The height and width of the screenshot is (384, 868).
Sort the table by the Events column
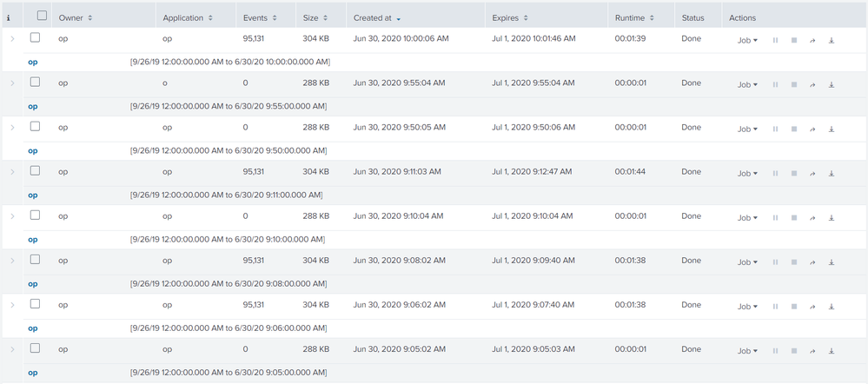[x=261, y=17]
